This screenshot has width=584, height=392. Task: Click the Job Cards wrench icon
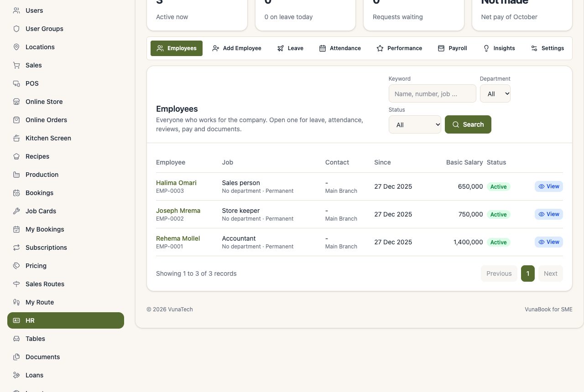pos(16,211)
